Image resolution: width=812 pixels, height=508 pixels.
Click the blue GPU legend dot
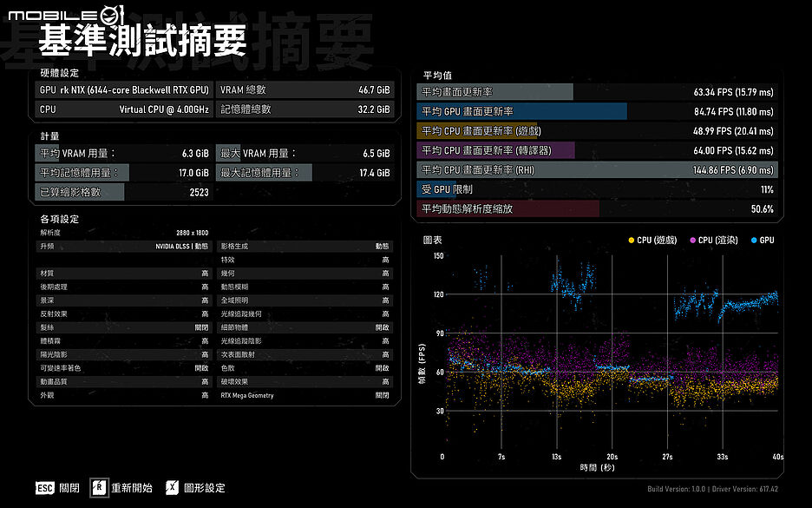[x=754, y=240]
